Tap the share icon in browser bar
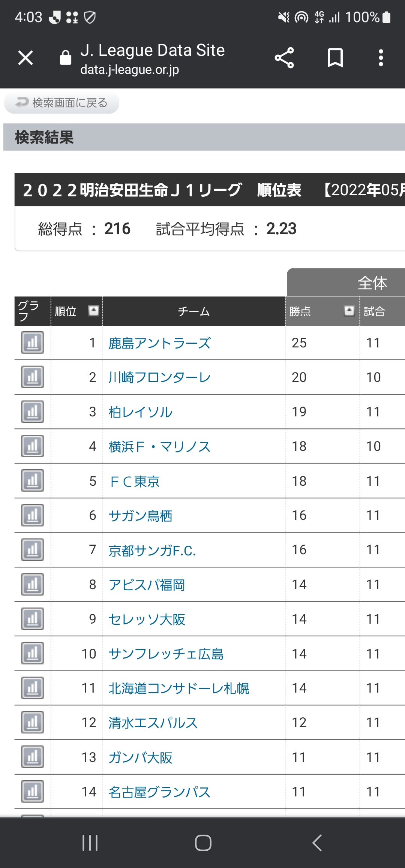This screenshot has width=405, height=868. point(284,58)
